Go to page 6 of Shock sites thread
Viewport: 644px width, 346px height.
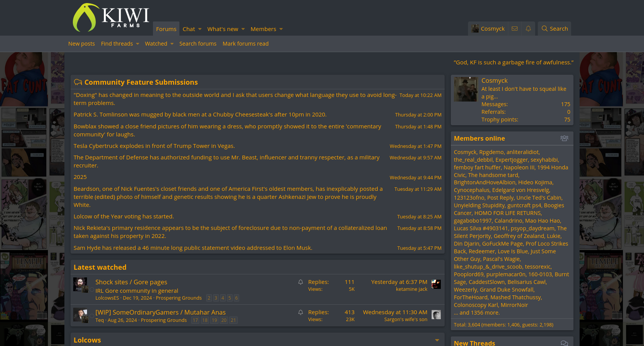[x=237, y=298]
